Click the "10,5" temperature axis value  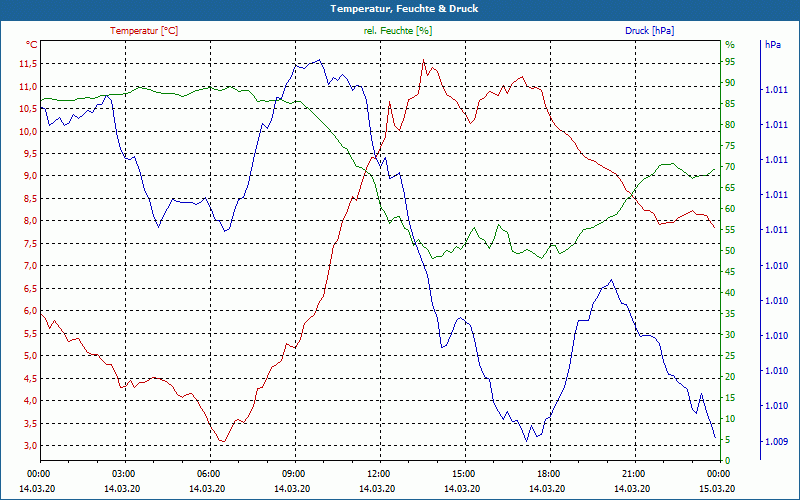28,109
